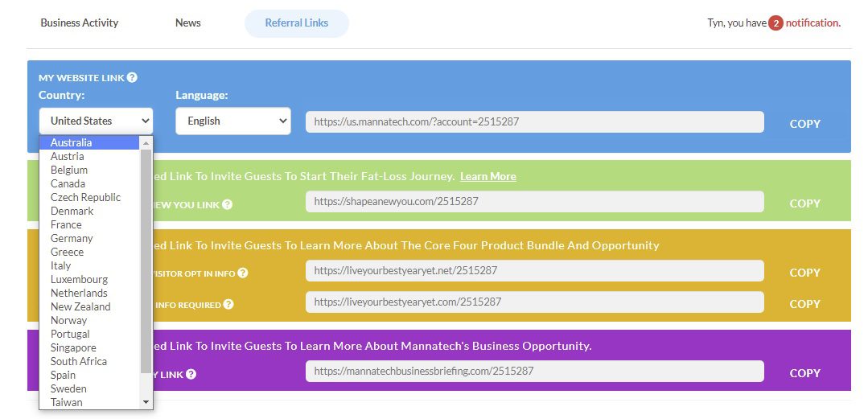The height and width of the screenshot is (419, 868).
Task: Choose Luxembourg from the country list
Action: (90, 280)
